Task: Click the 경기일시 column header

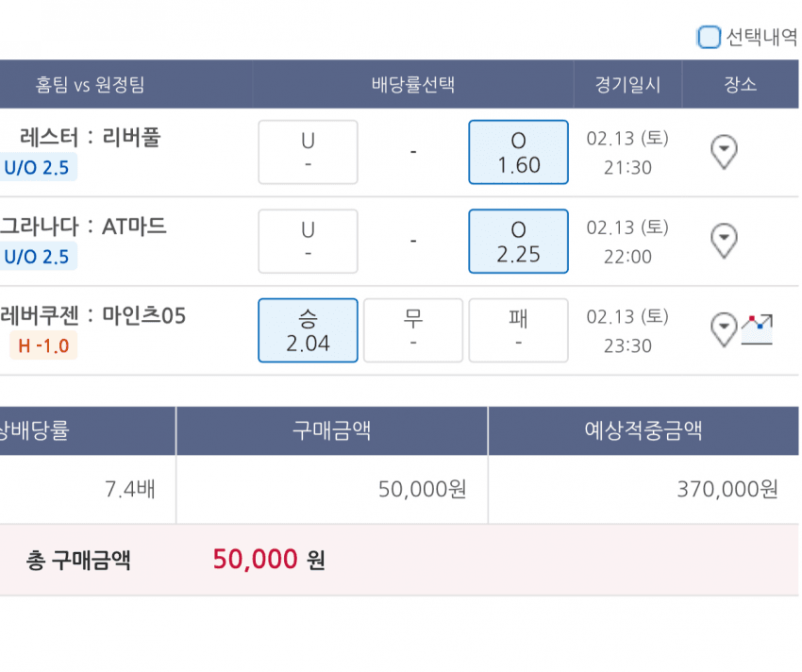Action: pyautogui.click(x=627, y=85)
